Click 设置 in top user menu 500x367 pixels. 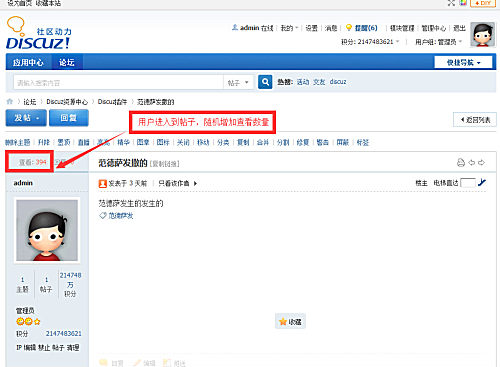pyautogui.click(x=312, y=28)
